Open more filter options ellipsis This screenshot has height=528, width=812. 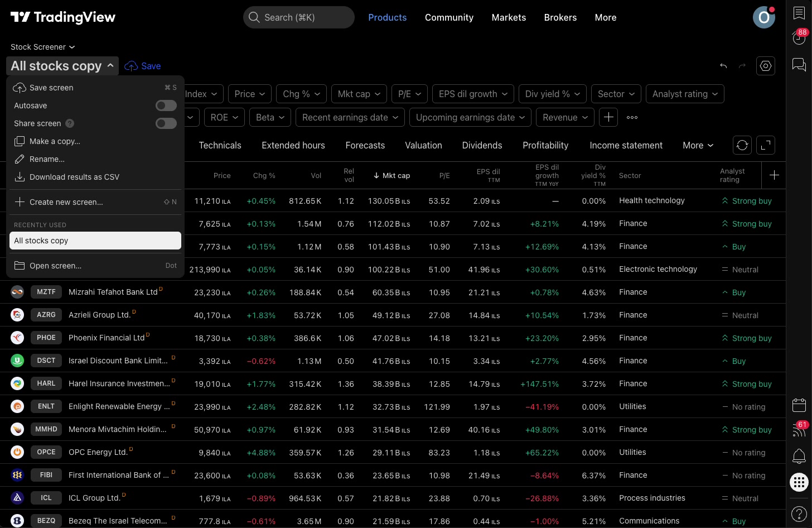(632, 117)
